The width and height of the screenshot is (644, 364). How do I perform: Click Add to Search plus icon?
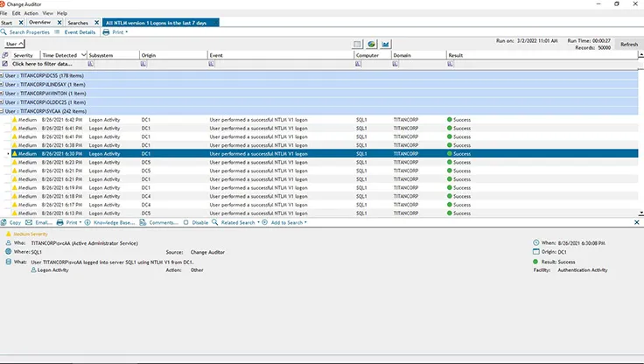[264, 222]
